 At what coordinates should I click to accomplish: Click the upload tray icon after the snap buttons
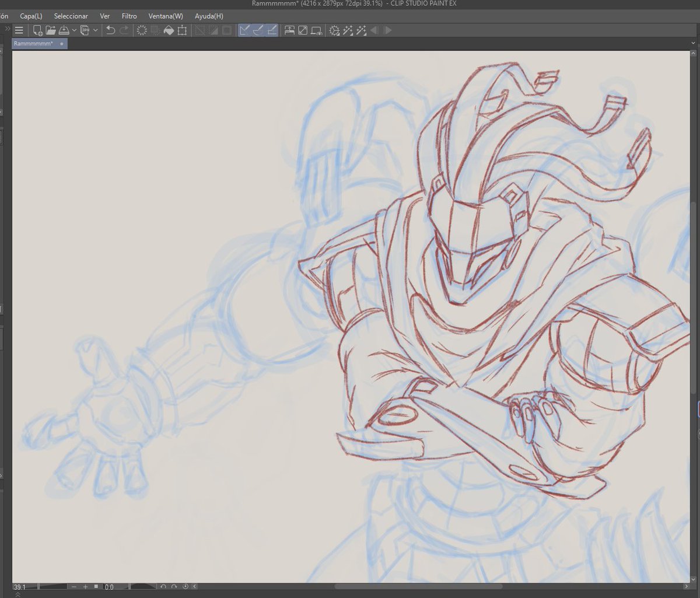click(x=289, y=30)
